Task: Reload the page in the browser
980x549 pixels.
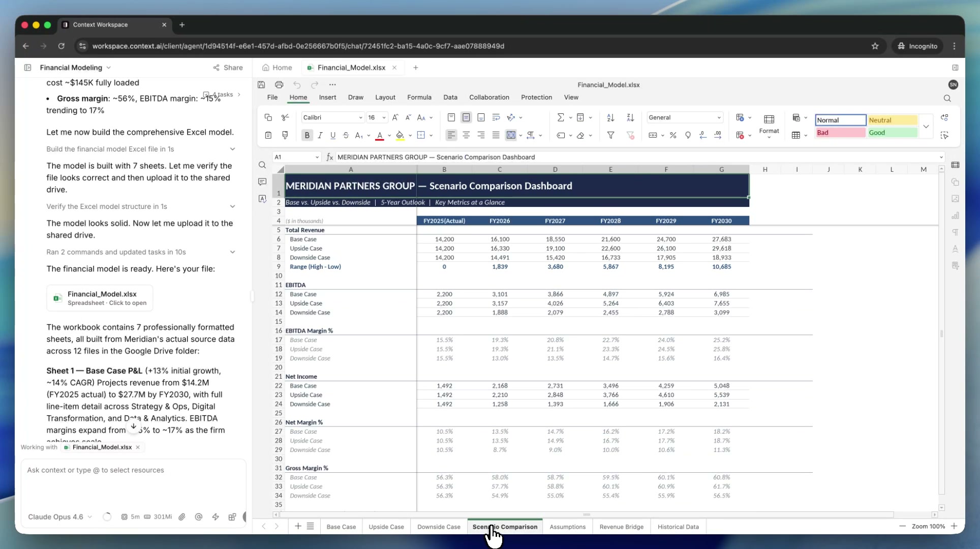Action: (62, 46)
